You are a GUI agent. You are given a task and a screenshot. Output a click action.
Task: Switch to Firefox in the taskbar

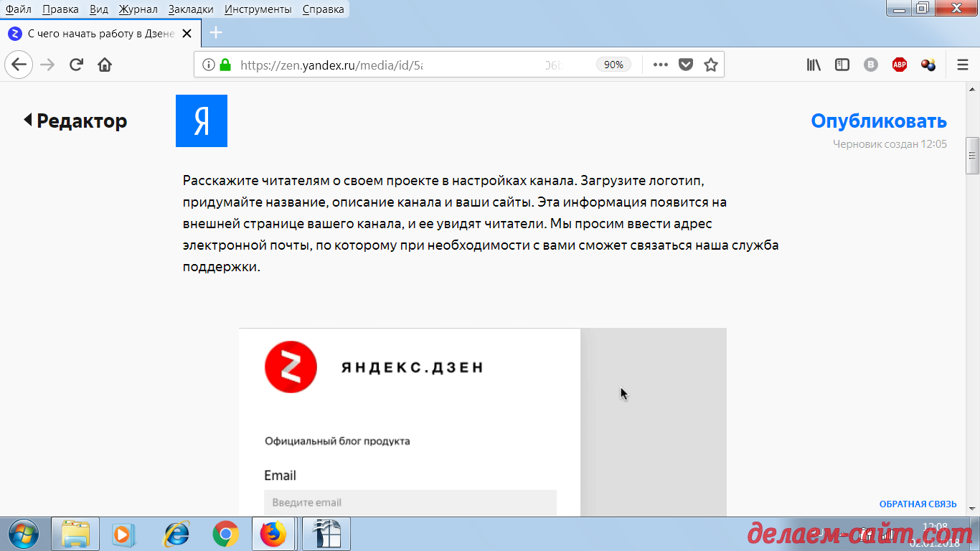point(273,534)
